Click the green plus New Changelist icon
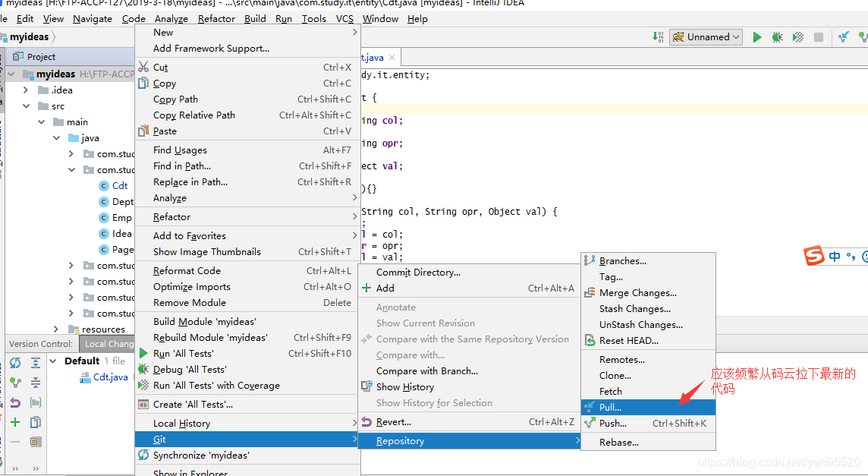 [15, 422]
